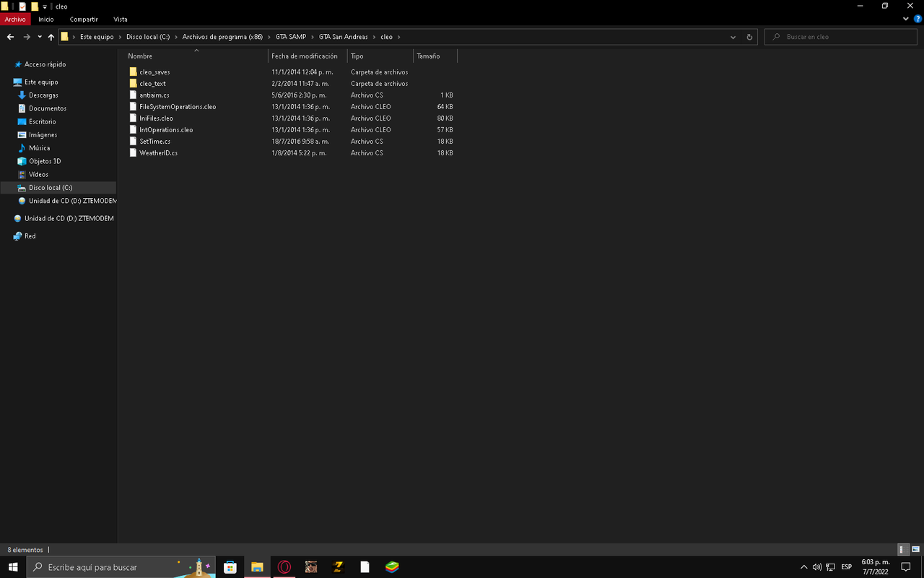The image size is (924, 578).
Task: Click the Buscar en cleo search box
Action: click(842, 37)
